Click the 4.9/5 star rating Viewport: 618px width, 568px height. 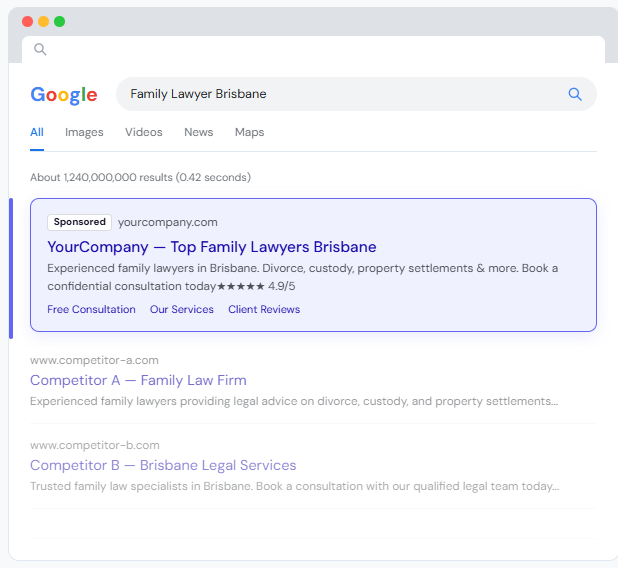point(256,286)
